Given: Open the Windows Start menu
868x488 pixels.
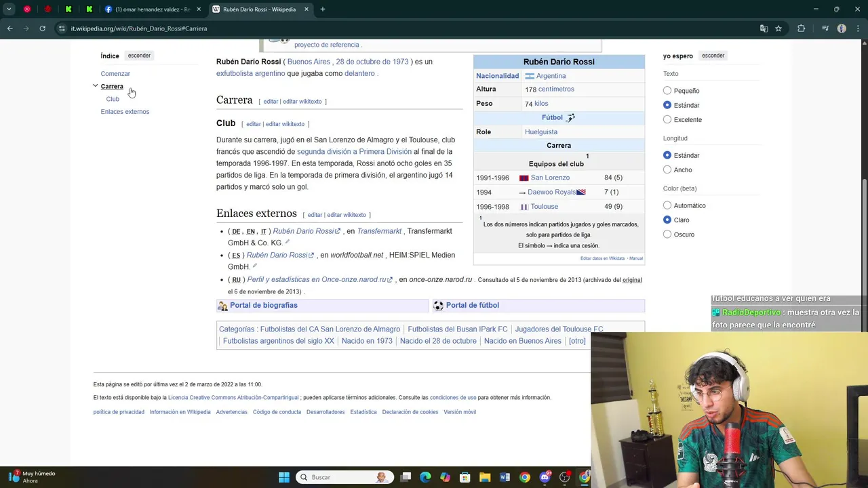Looking at the screenshot, I should click(x=284, y=477).
